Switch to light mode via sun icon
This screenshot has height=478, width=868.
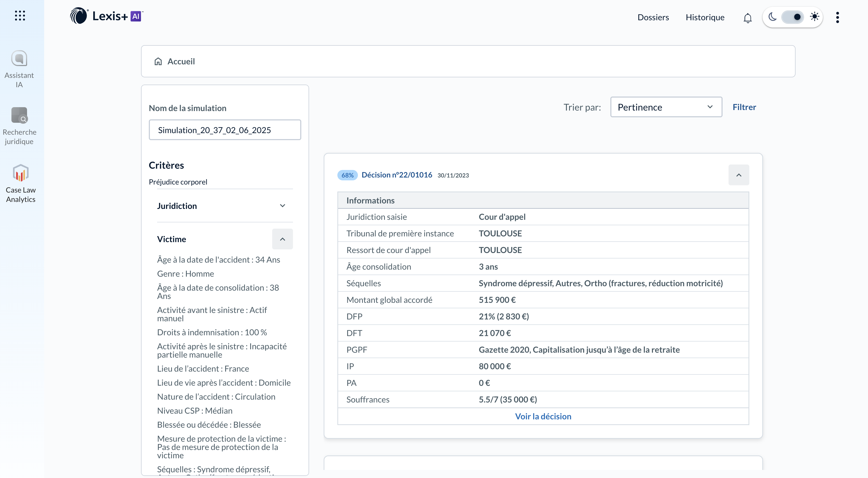815,17
